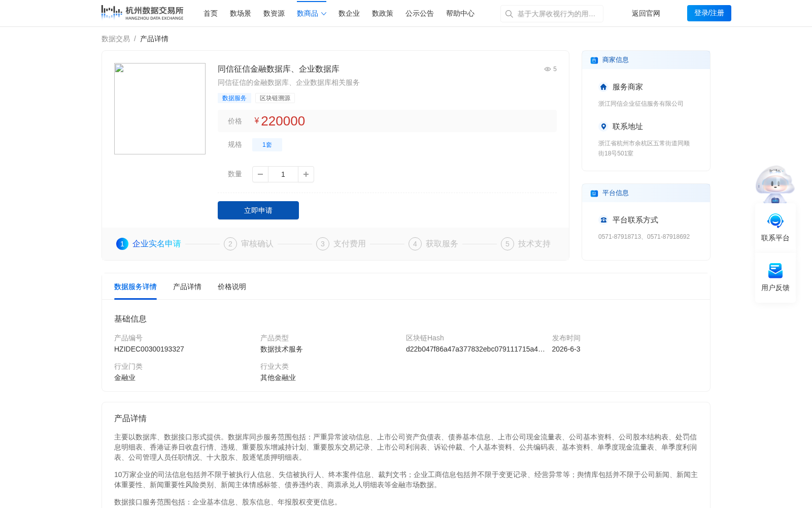Click publish date 2026-6-3
This screenshot has width=812, height=508.
point(566,349)
